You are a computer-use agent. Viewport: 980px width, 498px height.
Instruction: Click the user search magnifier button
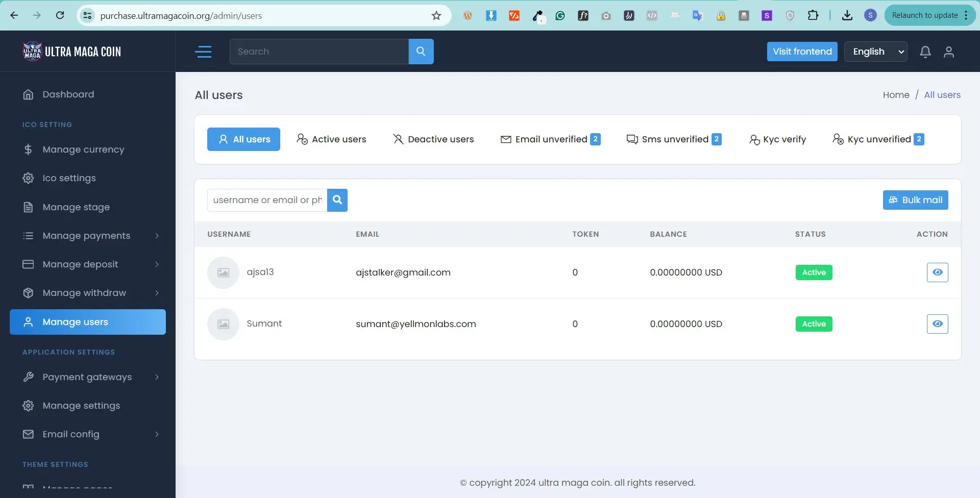tap(337, 200)
